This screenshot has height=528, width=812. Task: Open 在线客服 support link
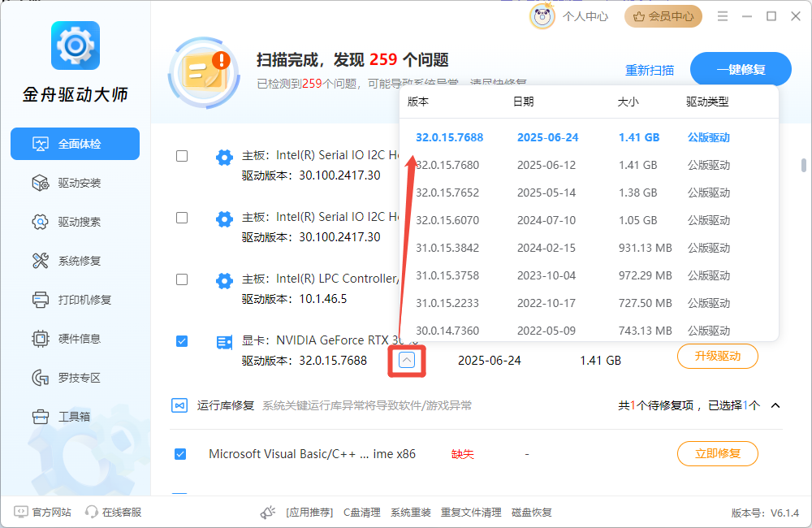(122, 513)
